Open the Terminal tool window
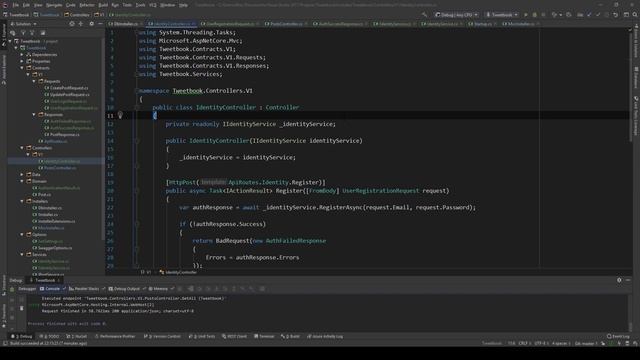640x360 pixels. coord(264,336)
